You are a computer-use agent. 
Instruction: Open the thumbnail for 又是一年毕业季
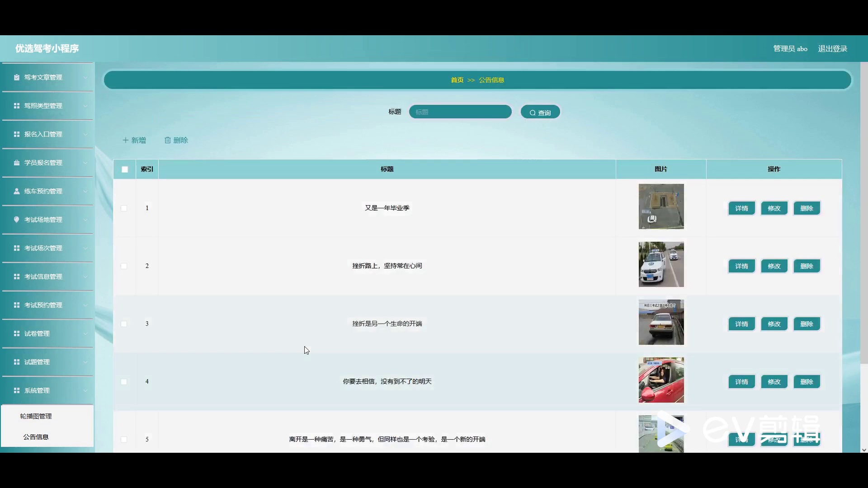tap(661, 206)
